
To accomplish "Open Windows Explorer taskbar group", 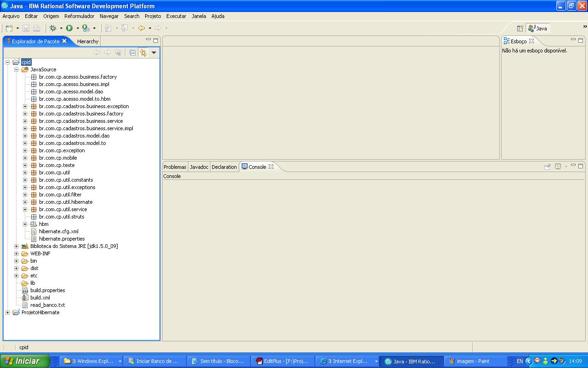I will point(92,361).
